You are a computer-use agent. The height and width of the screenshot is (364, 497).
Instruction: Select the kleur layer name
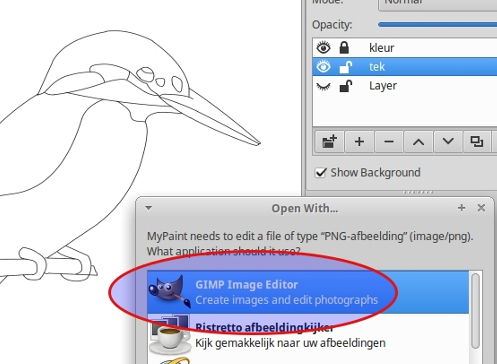(x=381, y=48)
